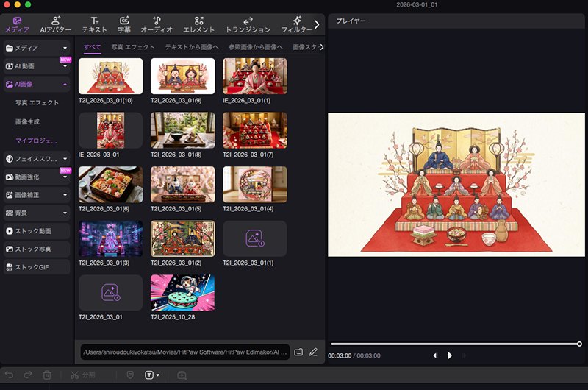Open the テキスト tool tab

[x=94, y=24]
